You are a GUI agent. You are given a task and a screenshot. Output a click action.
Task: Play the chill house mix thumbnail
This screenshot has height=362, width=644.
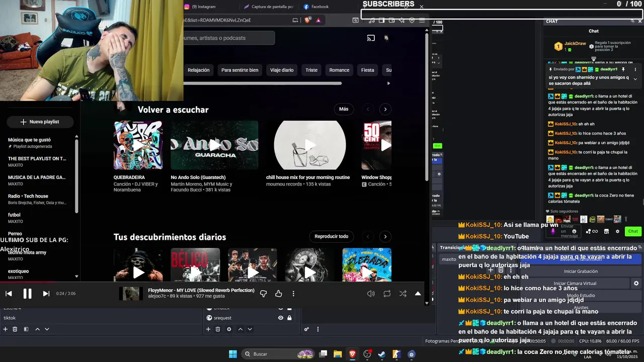pos(310,145)
